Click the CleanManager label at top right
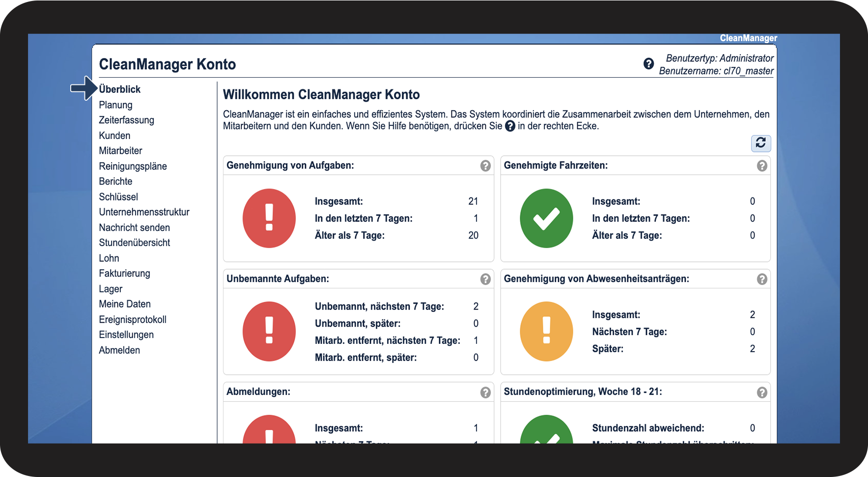The width and height of the screenshot is (868, 477). pos(749,38)
